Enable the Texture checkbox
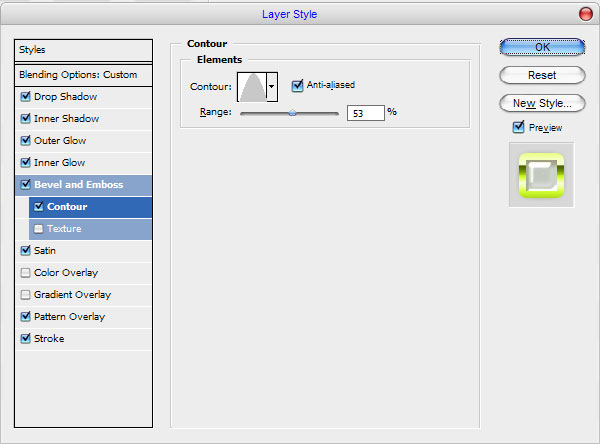 (38, 229)
